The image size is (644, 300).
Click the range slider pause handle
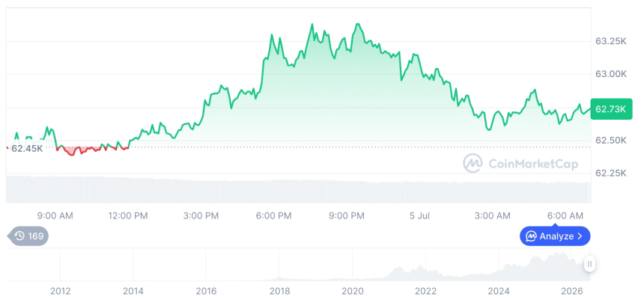[589, 264]
